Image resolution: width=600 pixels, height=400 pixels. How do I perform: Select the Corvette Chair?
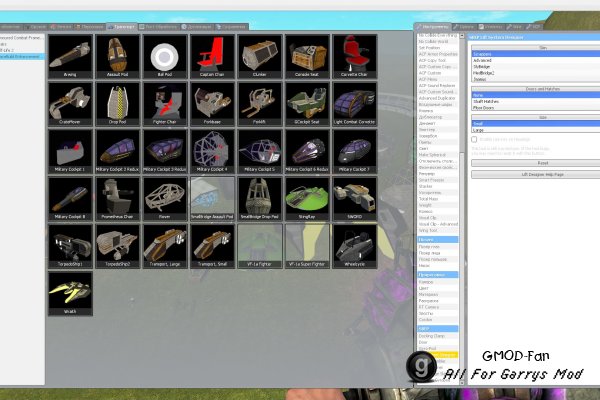coord(355,57)
